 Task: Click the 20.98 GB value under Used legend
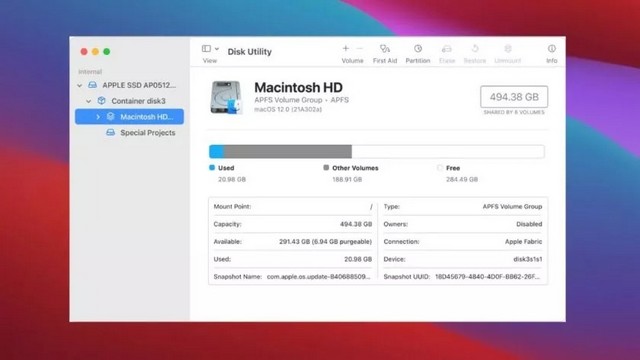pos(232,179)
